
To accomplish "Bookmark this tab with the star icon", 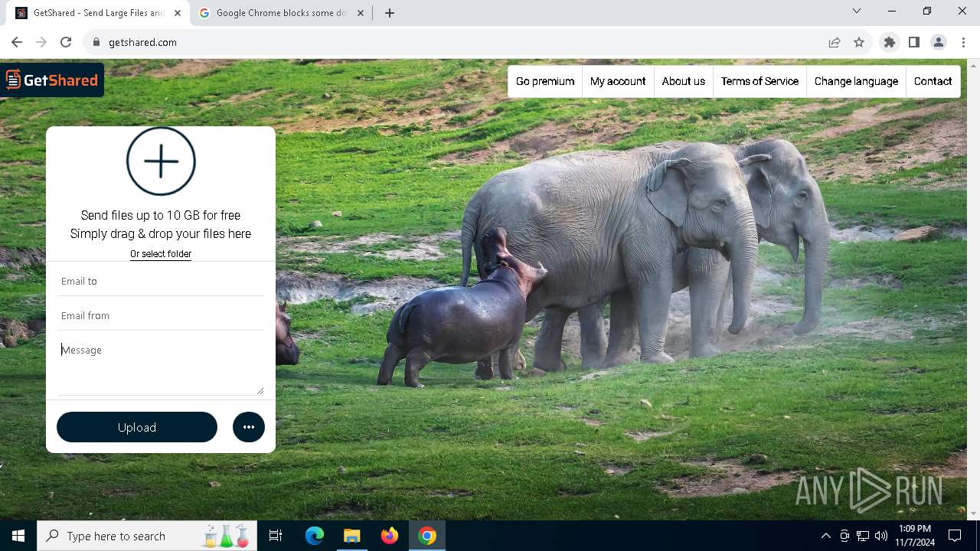I will pos(859,42).
